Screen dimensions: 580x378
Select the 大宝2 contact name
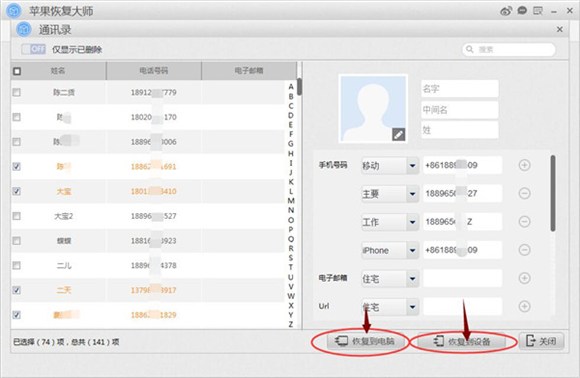point(64,216)
